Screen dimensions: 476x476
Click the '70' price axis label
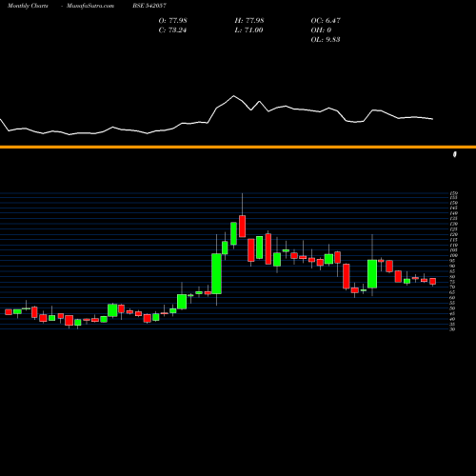pyautogui.click(x=452, y=288)
